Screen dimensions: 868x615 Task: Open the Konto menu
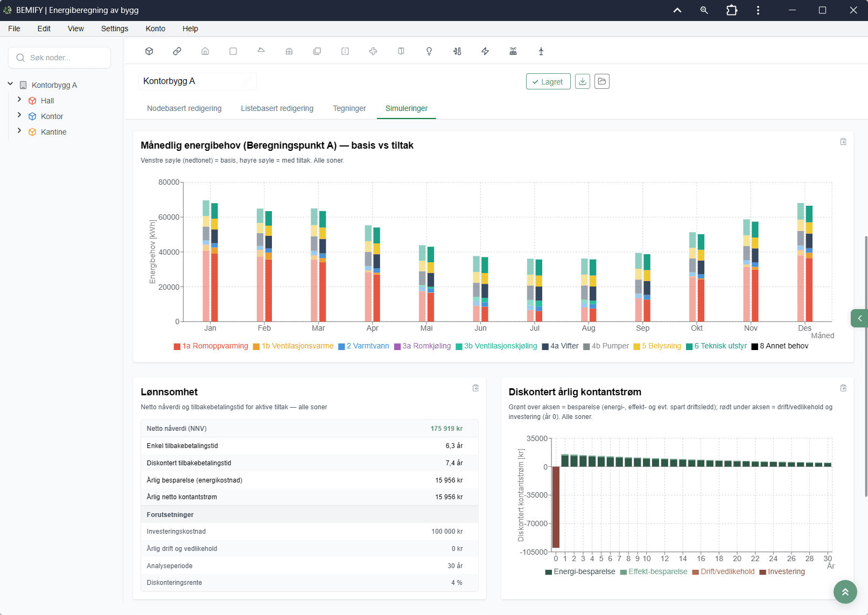pyautogui.click(x=156, y=29)
